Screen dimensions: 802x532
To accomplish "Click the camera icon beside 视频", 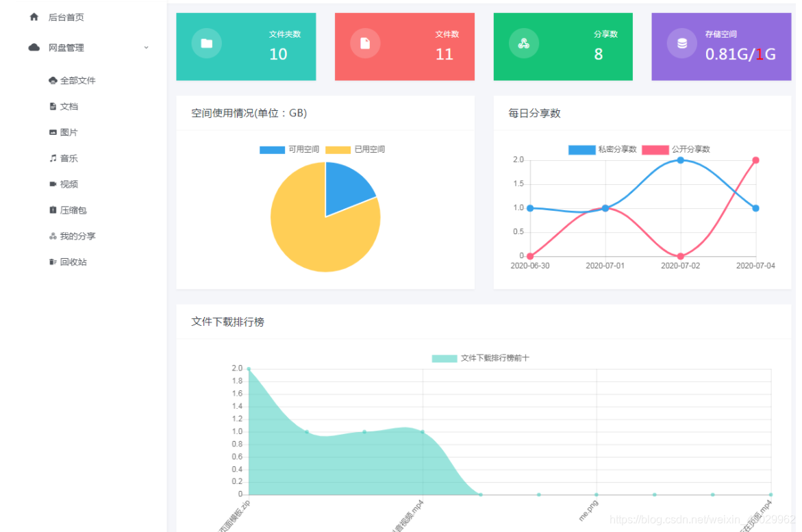I will pyautogui.click(x=53, y=184).
